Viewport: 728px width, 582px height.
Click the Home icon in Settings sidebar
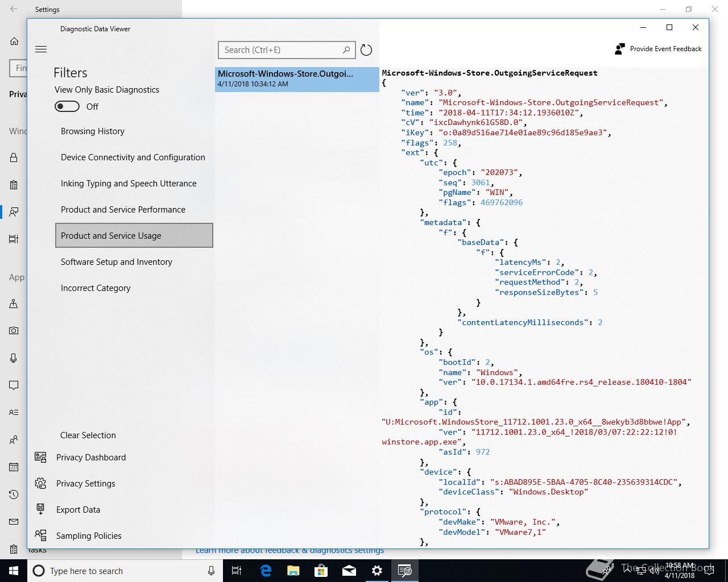coord(14,41)
